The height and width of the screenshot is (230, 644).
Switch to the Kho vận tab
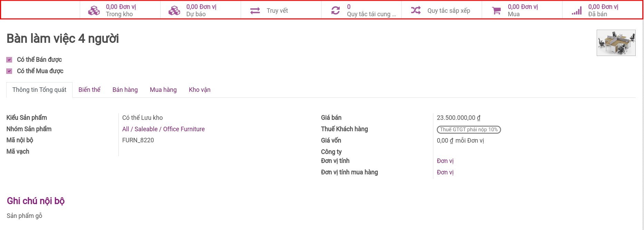click(200, 90)
